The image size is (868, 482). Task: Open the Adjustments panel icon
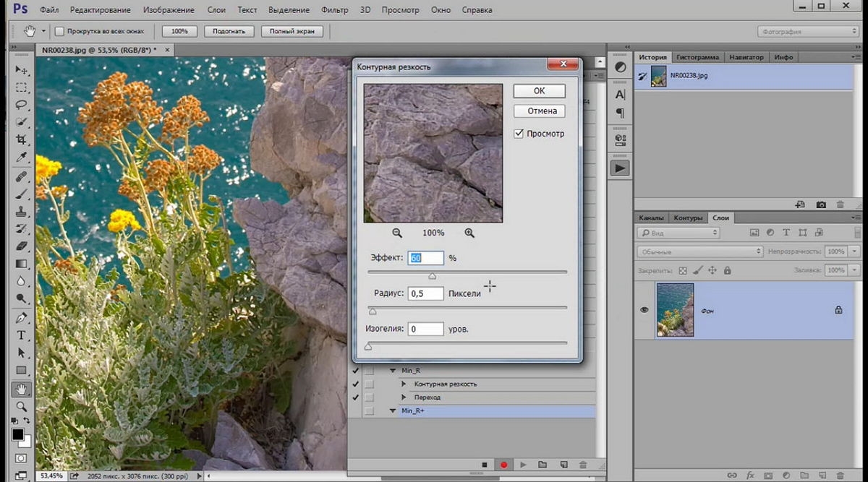(x=621, y=66)
